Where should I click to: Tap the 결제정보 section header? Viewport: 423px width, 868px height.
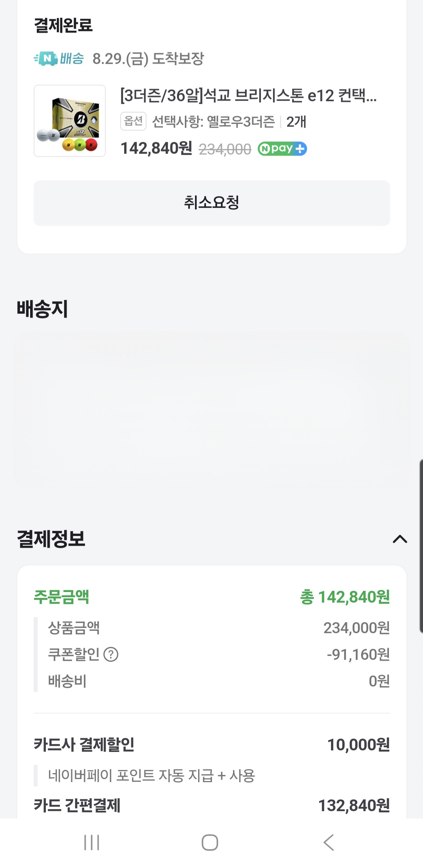click(x=51, y=539)
